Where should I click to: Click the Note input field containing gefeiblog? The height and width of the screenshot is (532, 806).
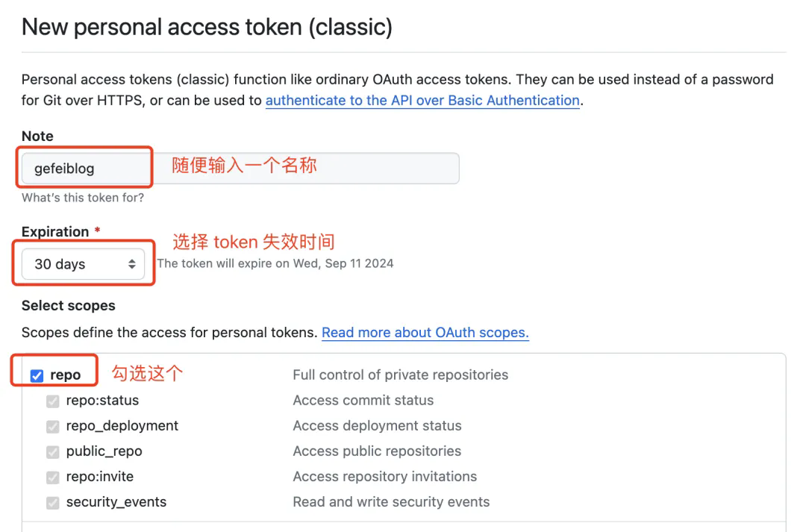pos(240,168)
